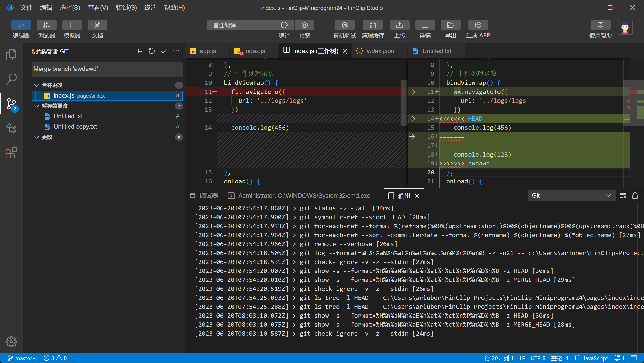Open the 终端 menu

point(150,8)
